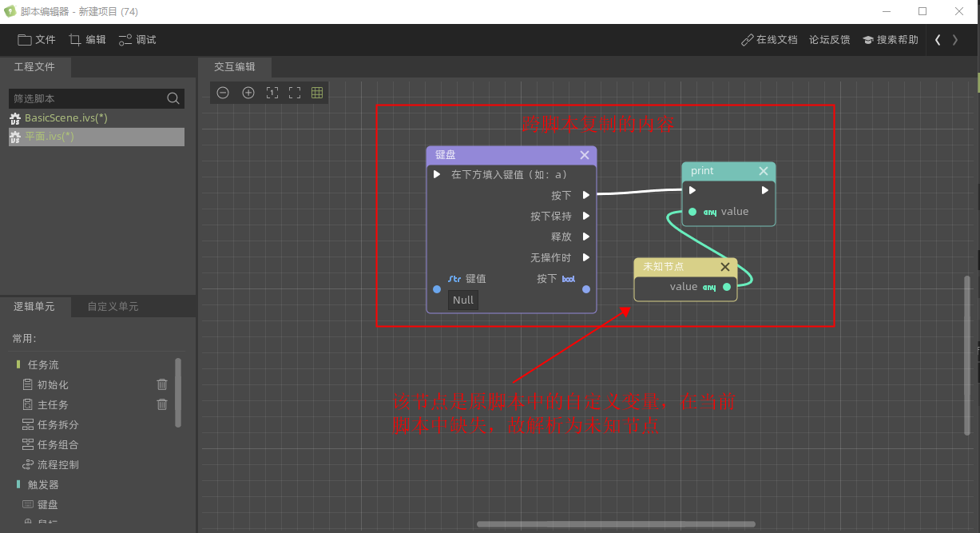Click the right chevron navigation arrow
The height and width of the screenshot is (533, 980).
pyautogui.click(x=955, y=39)
